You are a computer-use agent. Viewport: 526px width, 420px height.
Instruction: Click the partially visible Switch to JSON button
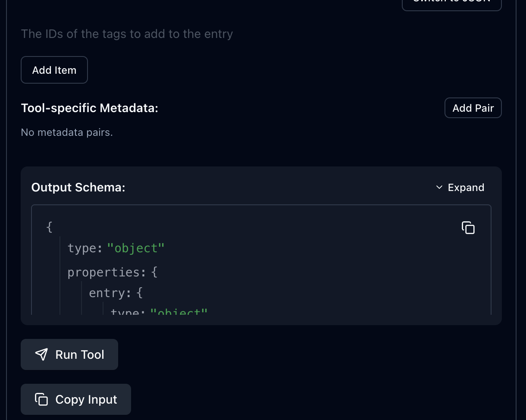tap(451, 4)
